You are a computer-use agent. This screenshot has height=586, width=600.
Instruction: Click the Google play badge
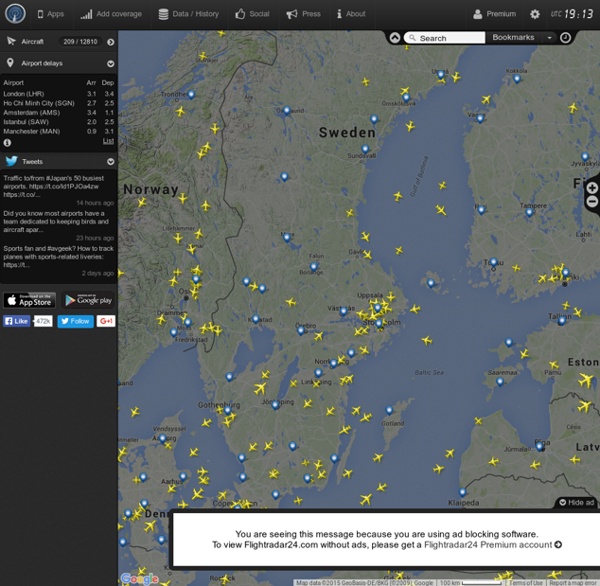click(88, 300)
